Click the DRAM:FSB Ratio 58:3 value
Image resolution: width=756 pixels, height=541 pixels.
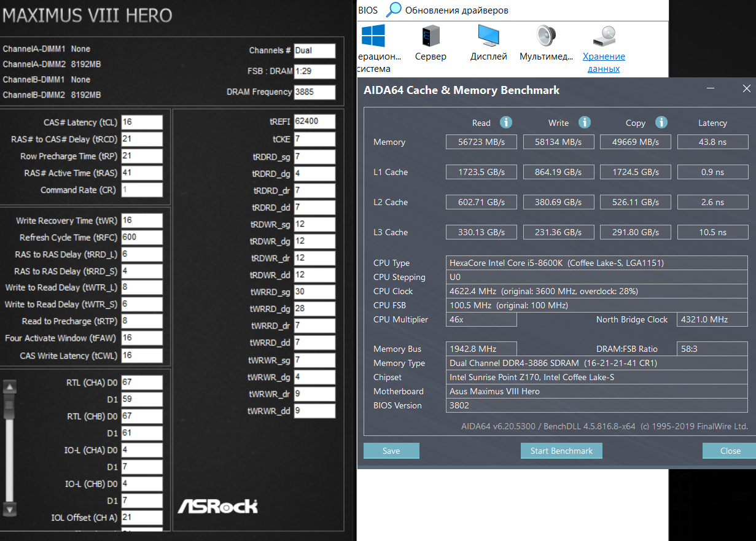click(712, 349)
